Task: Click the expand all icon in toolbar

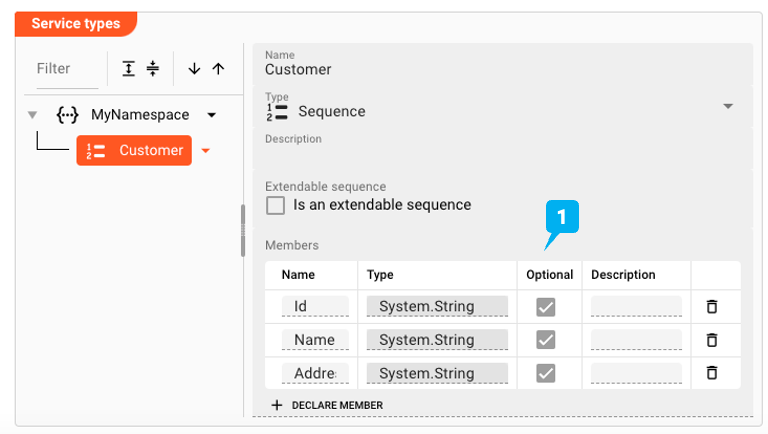Action: (x=128, y=69)
